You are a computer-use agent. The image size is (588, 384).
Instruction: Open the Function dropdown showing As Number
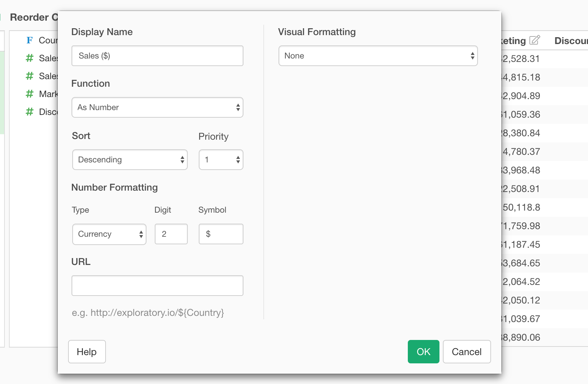click(x=157, y=107)
